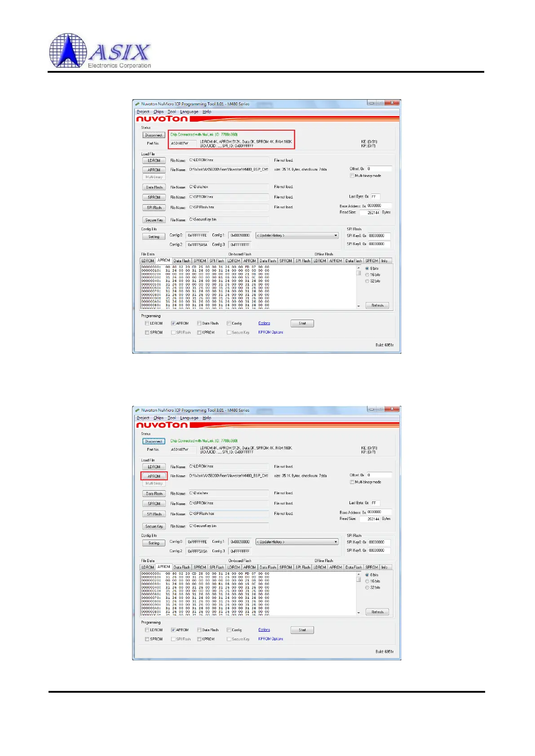
Task: Expand the Update History dropdown in the lower window
Action: point(297,542)
